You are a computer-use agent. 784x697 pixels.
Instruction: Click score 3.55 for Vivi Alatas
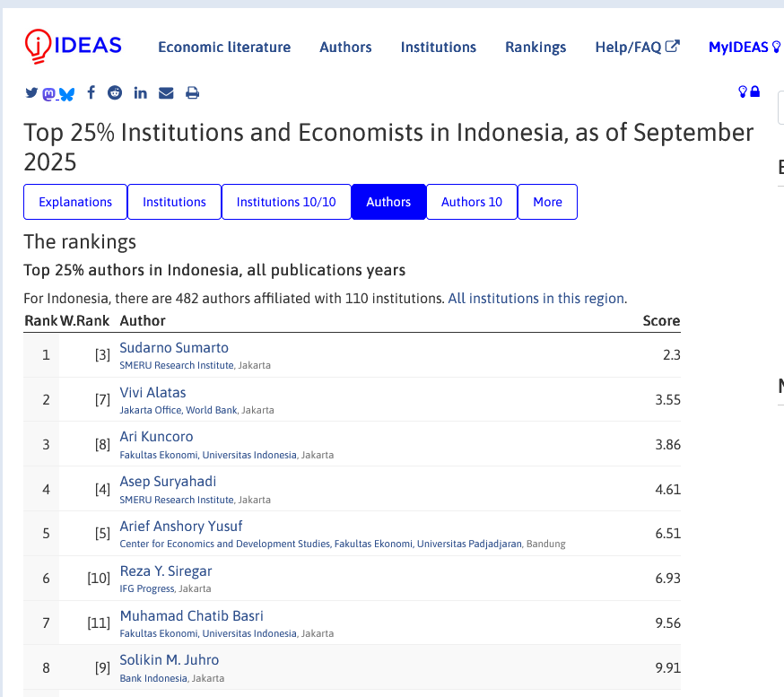tap(668, 400)
